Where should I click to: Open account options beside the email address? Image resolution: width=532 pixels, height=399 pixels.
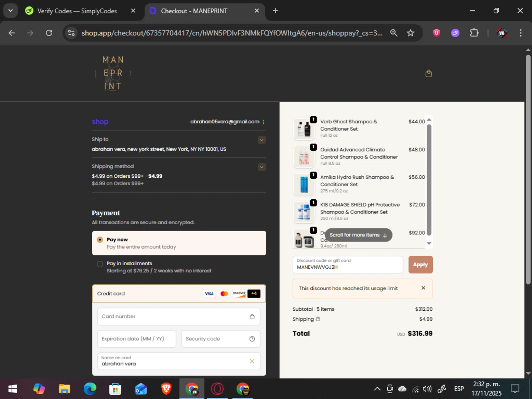click(x=263, y=122)
